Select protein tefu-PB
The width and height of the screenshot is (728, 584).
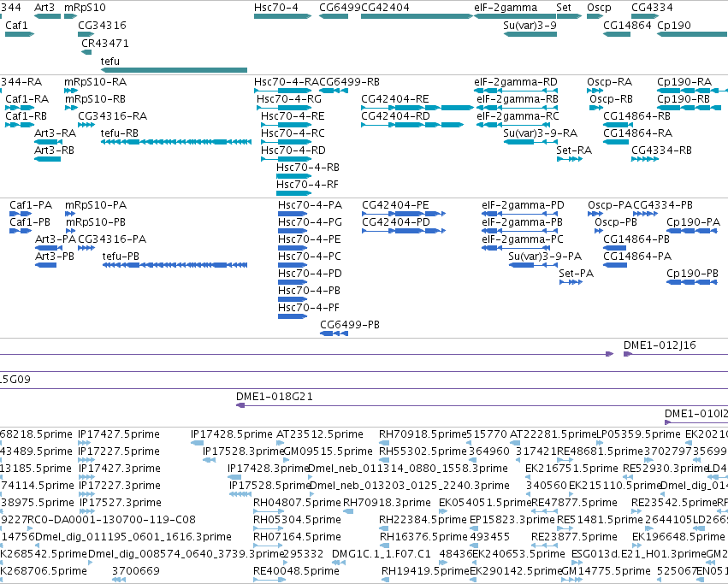[x=175, y=265]
